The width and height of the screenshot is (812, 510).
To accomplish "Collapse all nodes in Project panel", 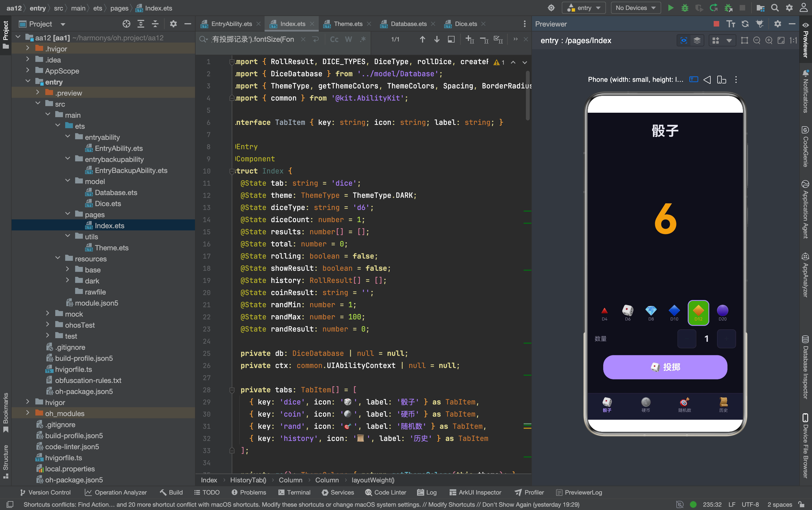I will [155, 24].
